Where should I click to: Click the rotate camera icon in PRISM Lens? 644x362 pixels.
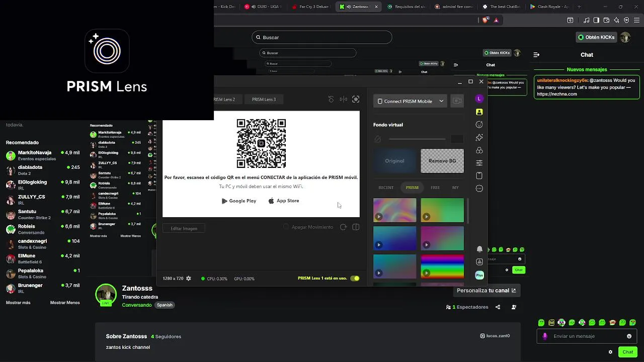pyautogui.click(x=331, y=100)
